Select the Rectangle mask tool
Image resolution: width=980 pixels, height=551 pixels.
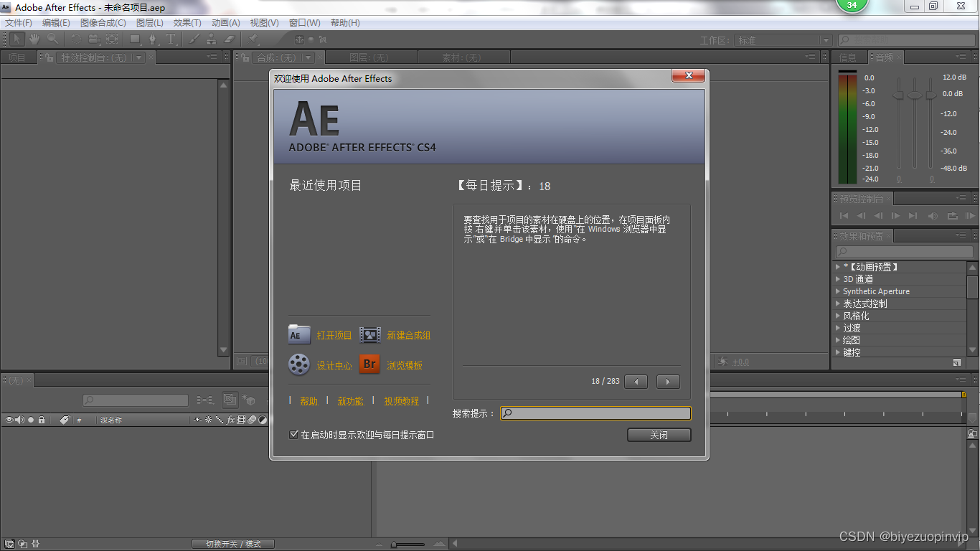coord(135,39)
